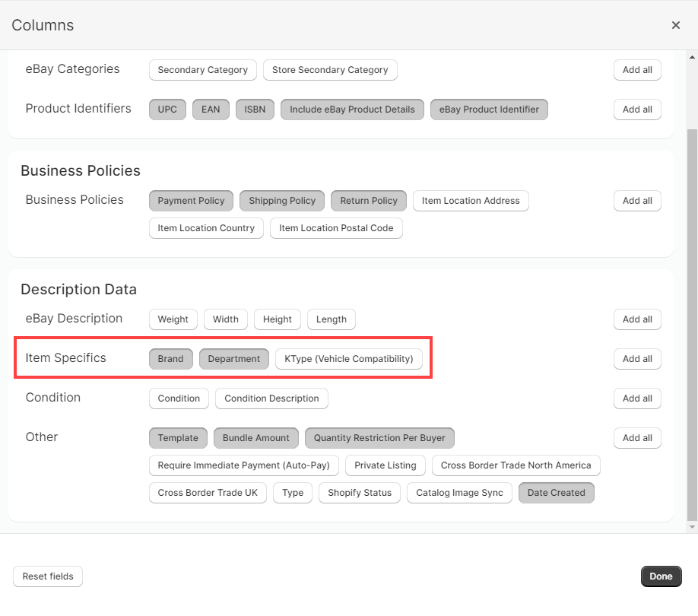This screenshot has width=698, height=616.
Task: Click Add all for Item Specifics
Action: pos(637,359)
